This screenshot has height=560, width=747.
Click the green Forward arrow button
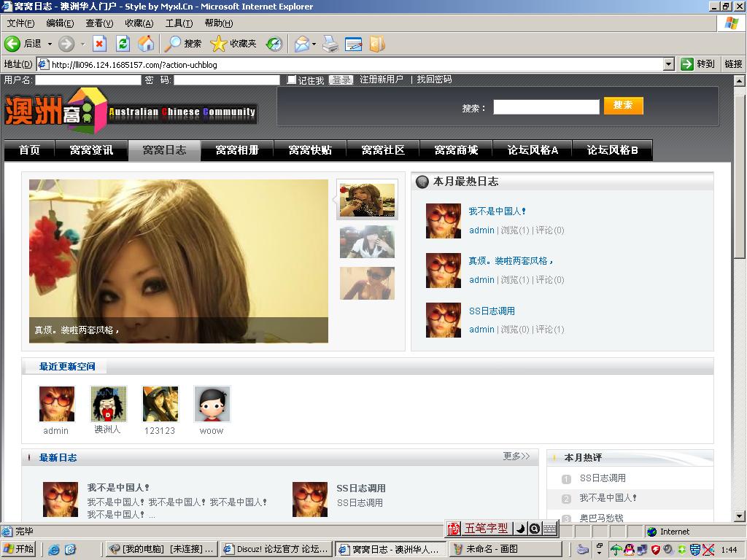pyautogui.click(x=66, y=44)
